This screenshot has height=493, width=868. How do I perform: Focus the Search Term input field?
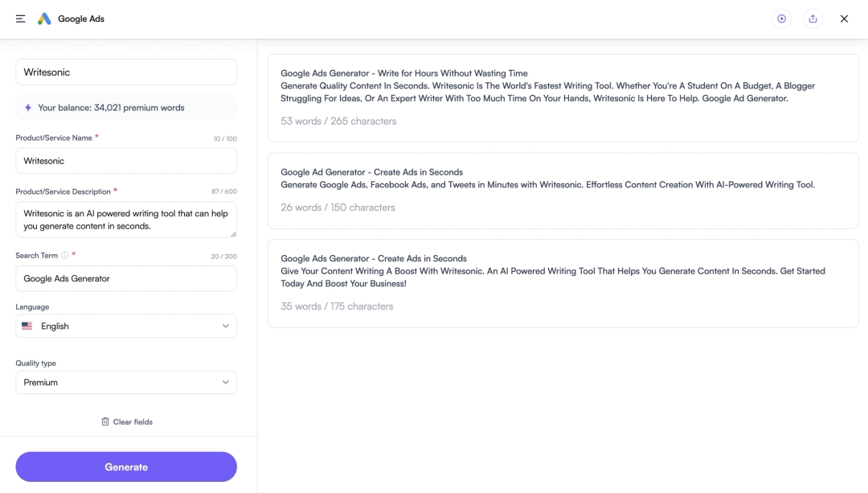[x=126, y=278]
